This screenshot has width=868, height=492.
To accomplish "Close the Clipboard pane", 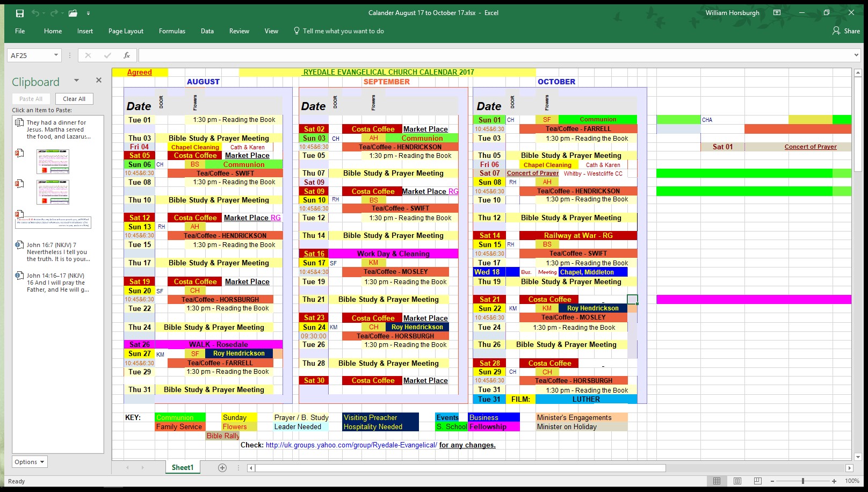I will pos(99,80).
